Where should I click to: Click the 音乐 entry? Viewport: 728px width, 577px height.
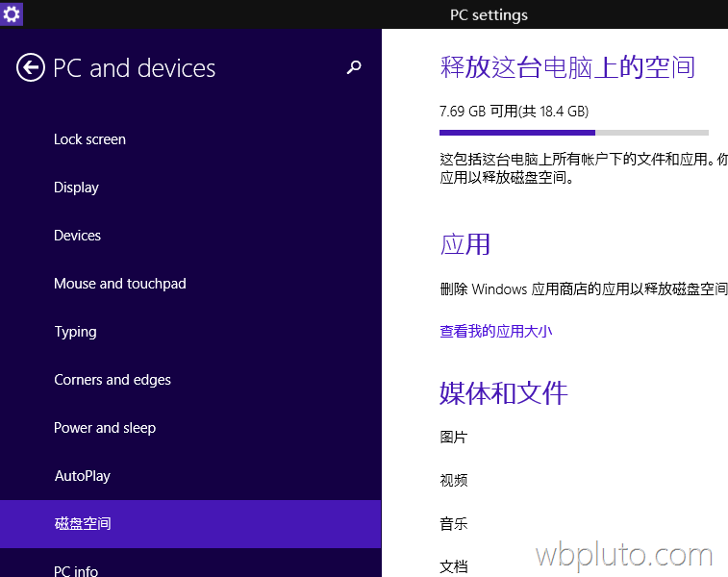(453, 524)
